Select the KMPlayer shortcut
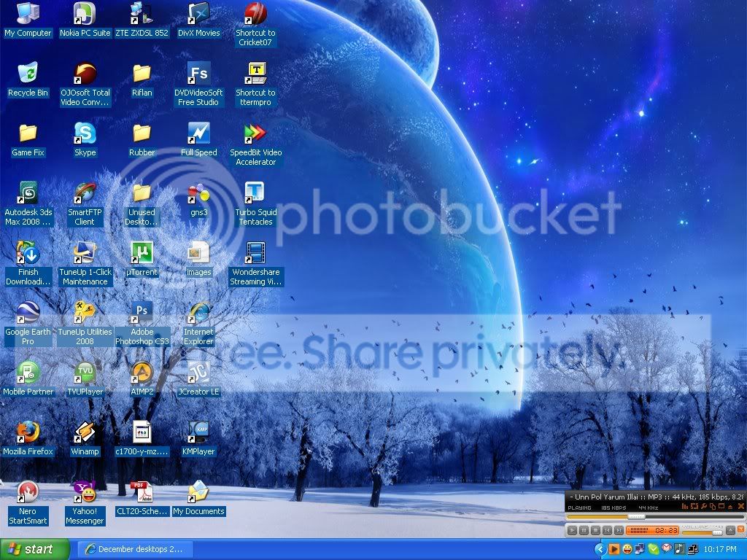Image resolution: width=747 pixels, height=560 pixels. click(x=198, y=439)
